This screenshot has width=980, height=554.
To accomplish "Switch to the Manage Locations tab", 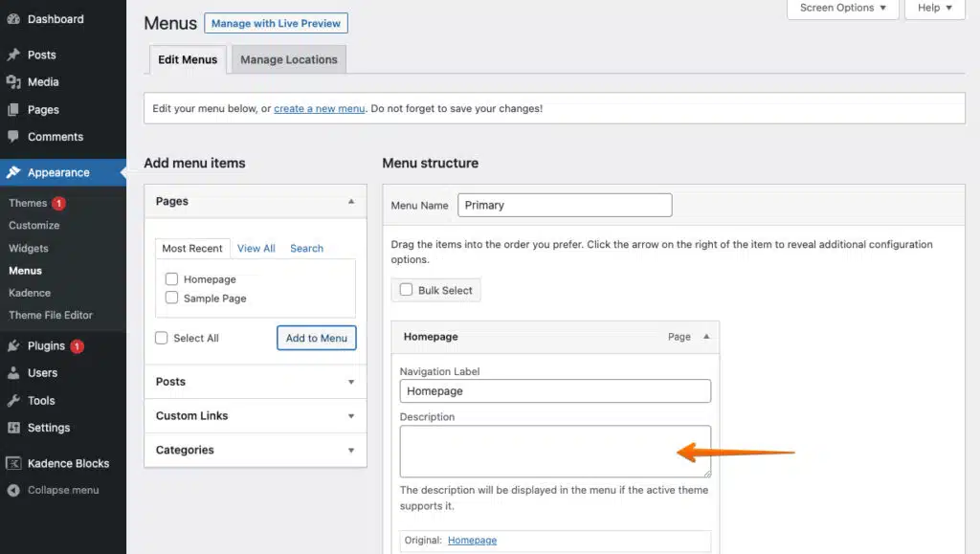I will click(288, 58).
